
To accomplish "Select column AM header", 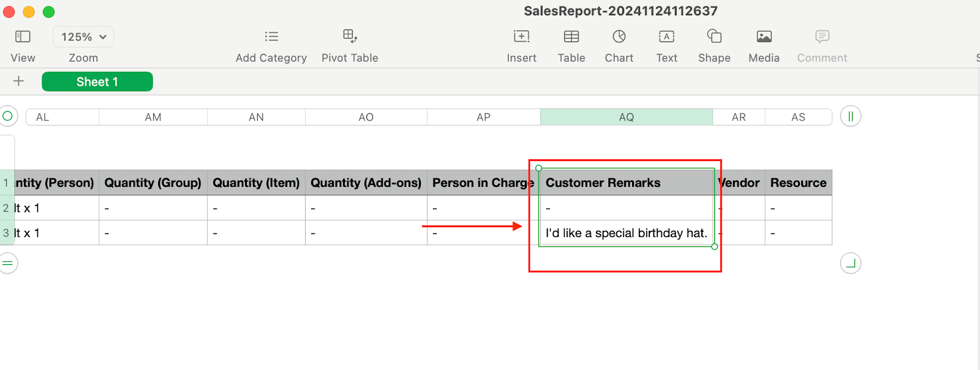I will pyautogui.click(x=153, y=117).
